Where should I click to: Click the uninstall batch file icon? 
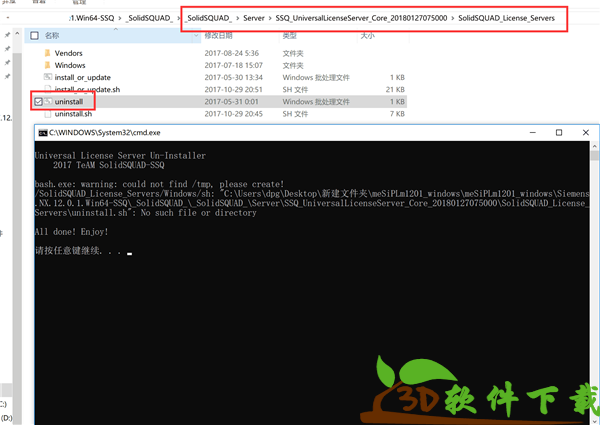48,101
